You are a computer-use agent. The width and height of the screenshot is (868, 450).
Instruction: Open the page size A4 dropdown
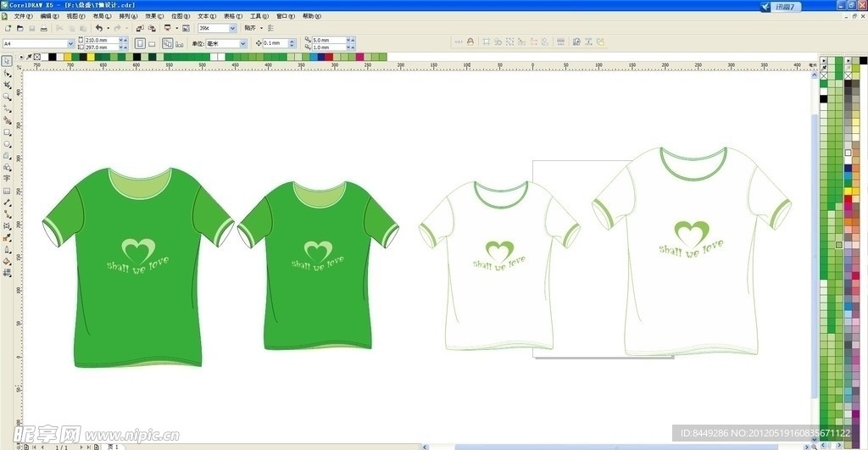coord(71,43)
